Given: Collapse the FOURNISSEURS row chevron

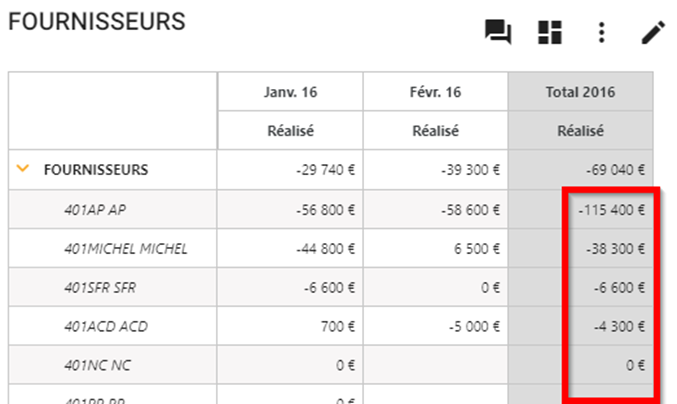Looking at the screenshot, I should 22,169.
